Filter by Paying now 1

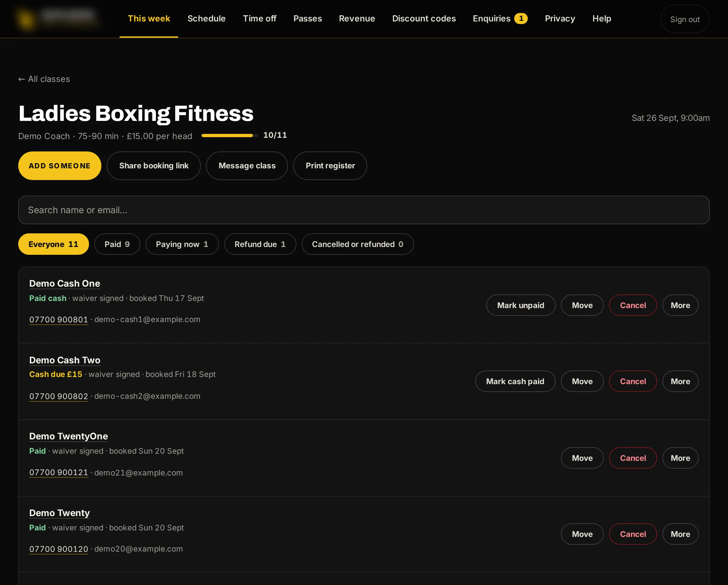(x=182, y=244)
